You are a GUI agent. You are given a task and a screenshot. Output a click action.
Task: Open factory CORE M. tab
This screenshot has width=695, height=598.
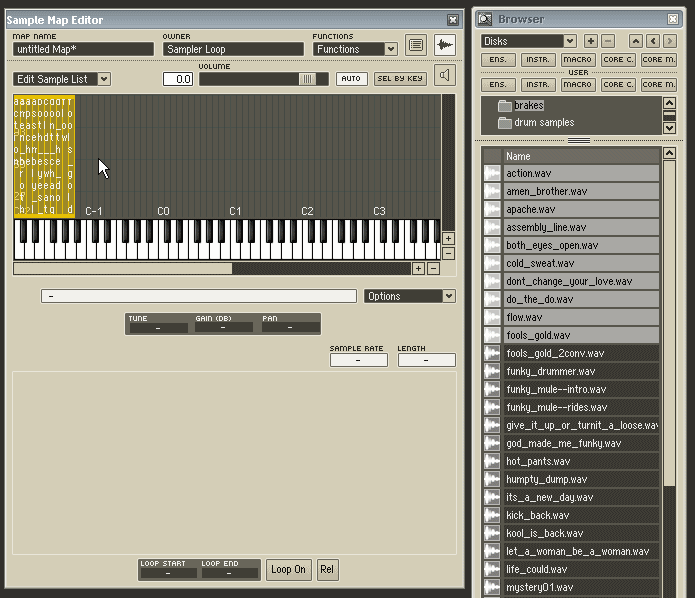pos(659,59)
